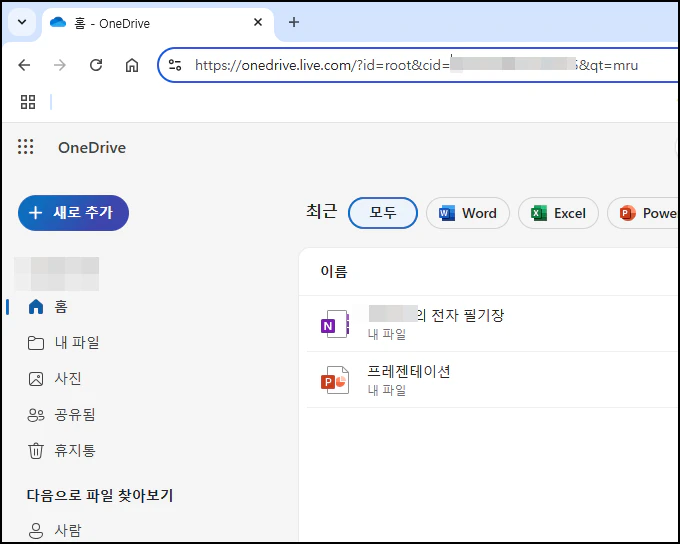
Task: Reload the current page
Action: pyautogui.click(x=96, y=66)
